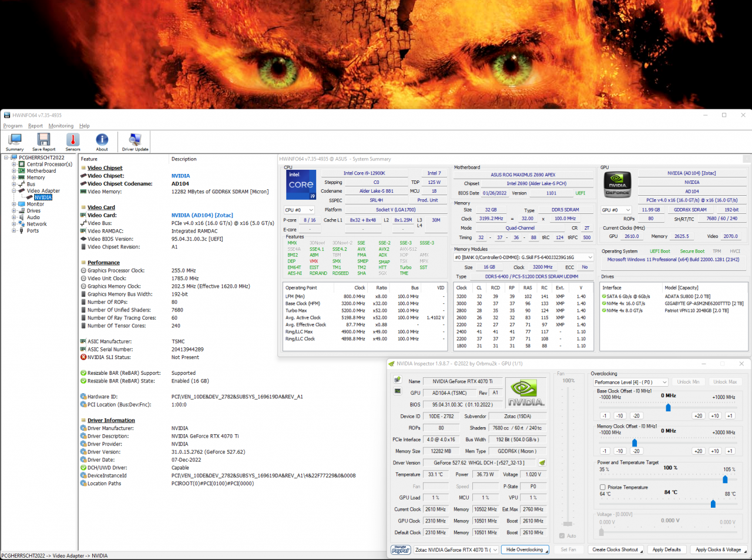Expand the Drives tree node
The height and width of the screenshot is (560, 752).
point(14,211)
